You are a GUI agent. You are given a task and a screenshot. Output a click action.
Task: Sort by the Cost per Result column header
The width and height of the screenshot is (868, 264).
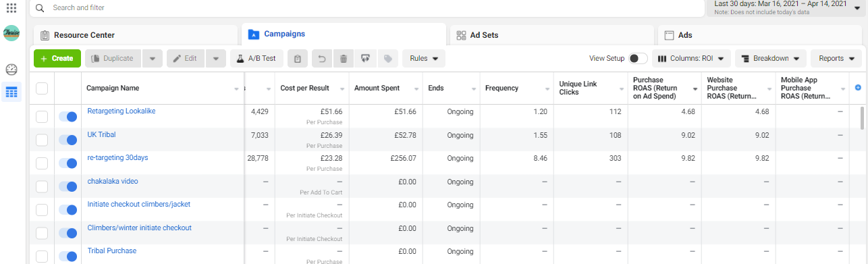tap(306, 88)
